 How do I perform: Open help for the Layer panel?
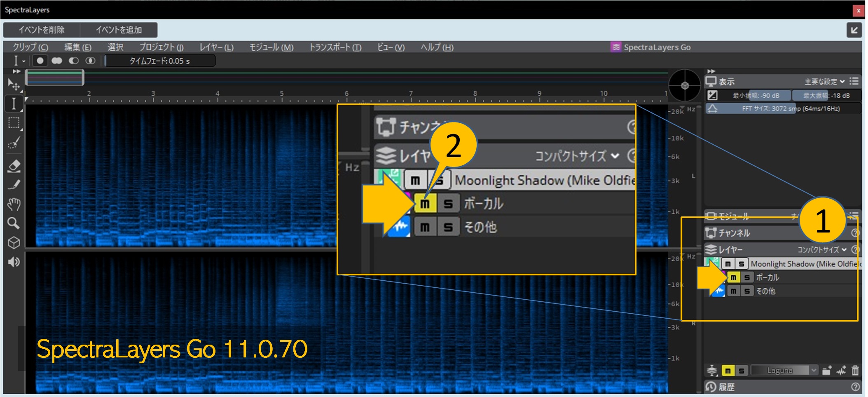click(x=855, y=249)
